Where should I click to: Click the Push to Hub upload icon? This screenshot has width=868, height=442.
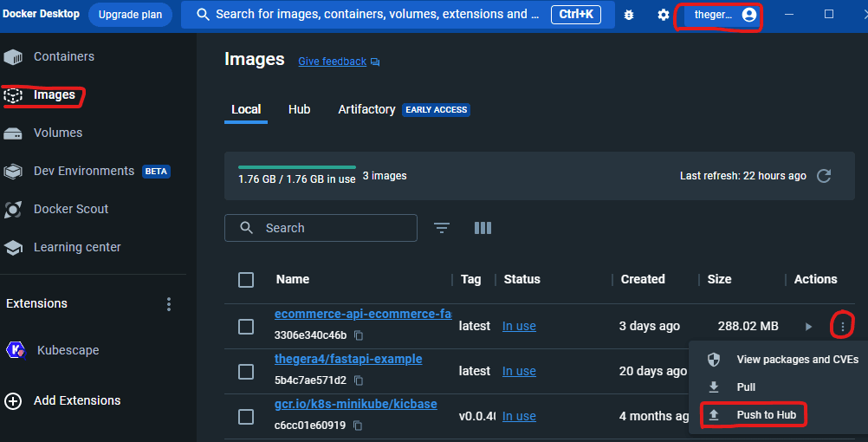point(714,415)
